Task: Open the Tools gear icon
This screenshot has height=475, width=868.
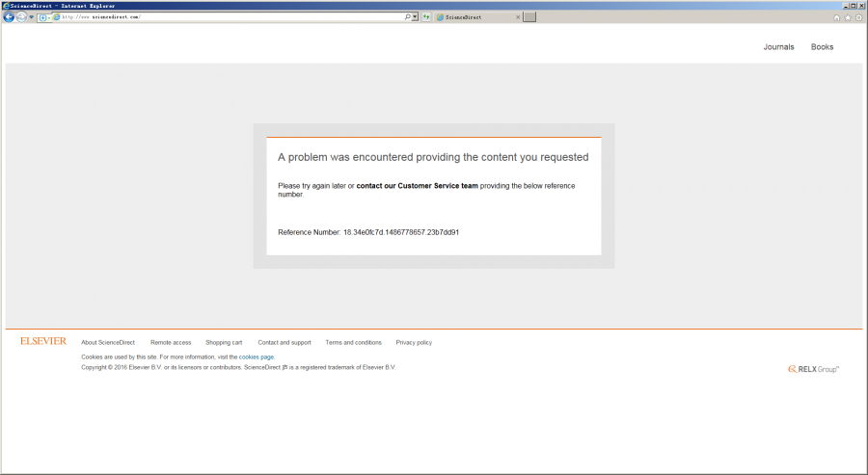Action: 859,17
